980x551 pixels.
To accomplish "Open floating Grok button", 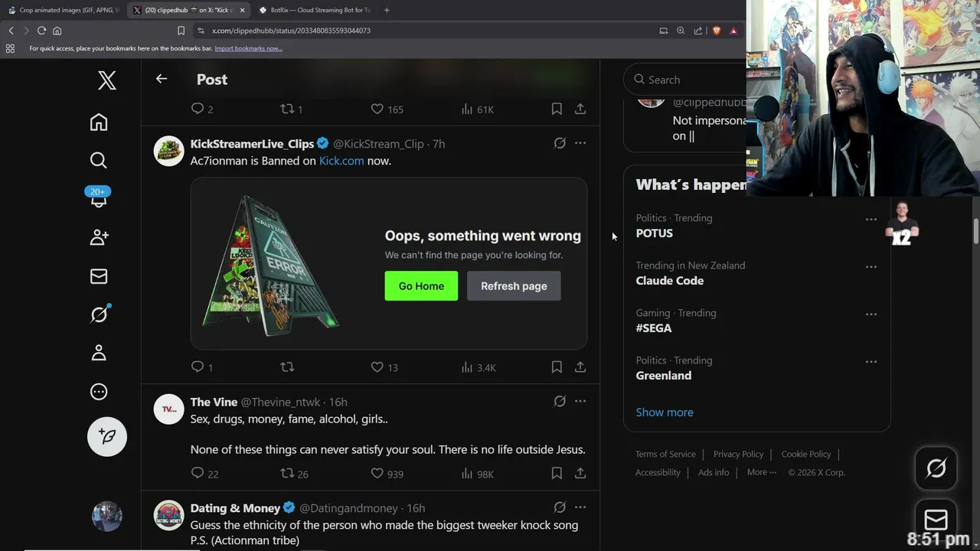I will click(936, 468).
